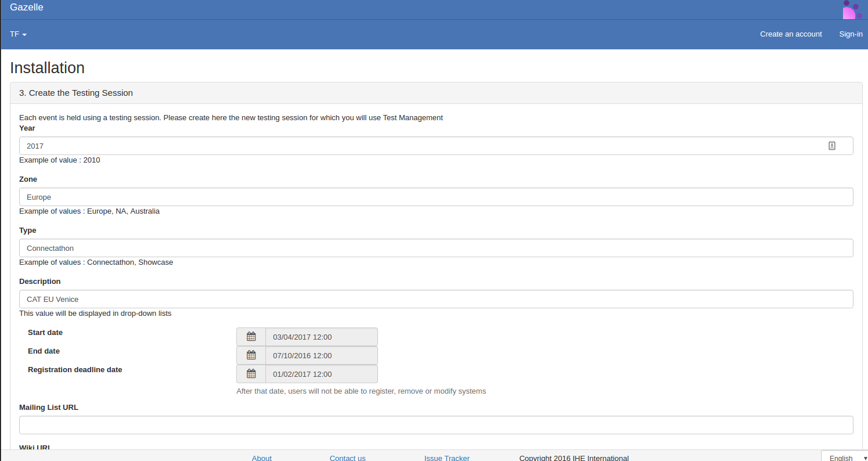The height and width of the screenshot is (461, 868).
Task: Edit the Description field CAT EU Venice
Action: click(x=435, y=299)
